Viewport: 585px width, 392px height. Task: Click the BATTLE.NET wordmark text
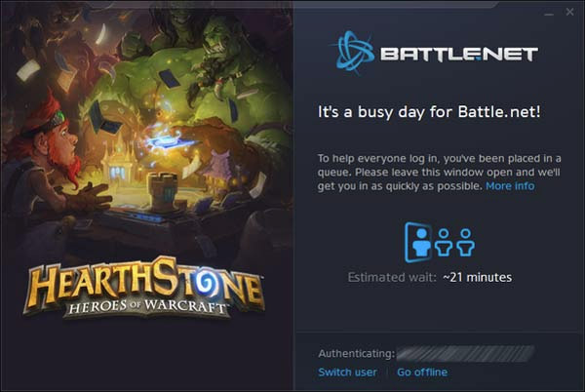pyautogui.click(x=459, y=54)
